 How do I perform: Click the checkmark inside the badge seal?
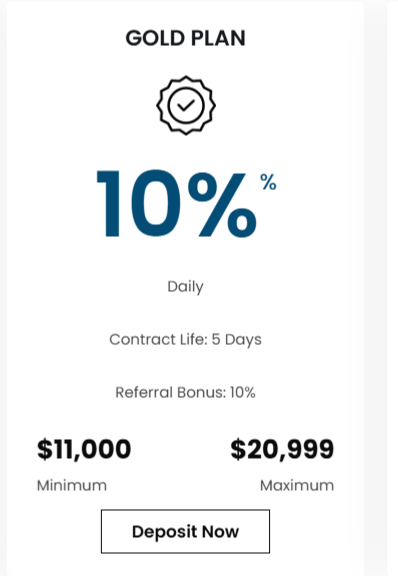(186, 106)
